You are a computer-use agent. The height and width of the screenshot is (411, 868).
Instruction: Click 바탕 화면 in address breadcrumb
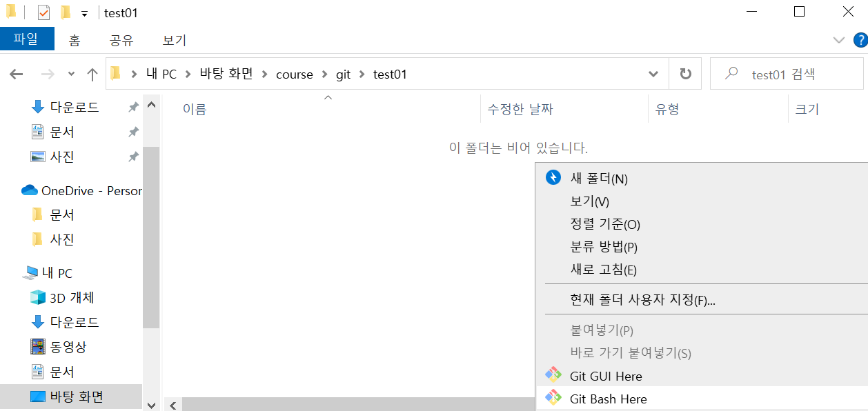click(x=226, y=74)
